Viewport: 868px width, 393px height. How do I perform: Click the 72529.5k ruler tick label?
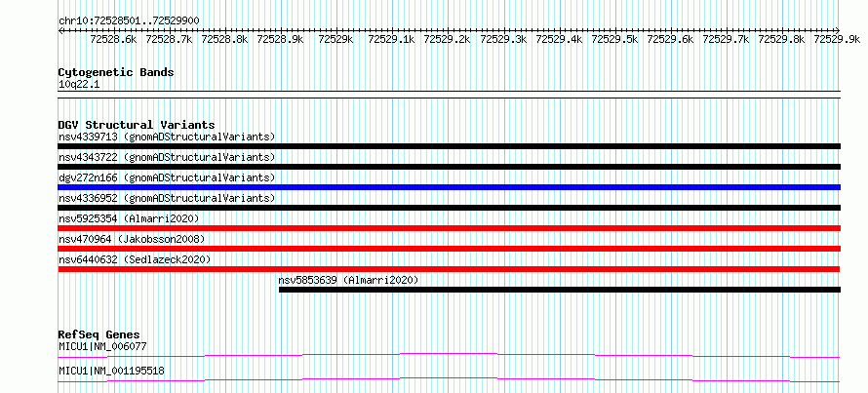[x=615, y=39]
